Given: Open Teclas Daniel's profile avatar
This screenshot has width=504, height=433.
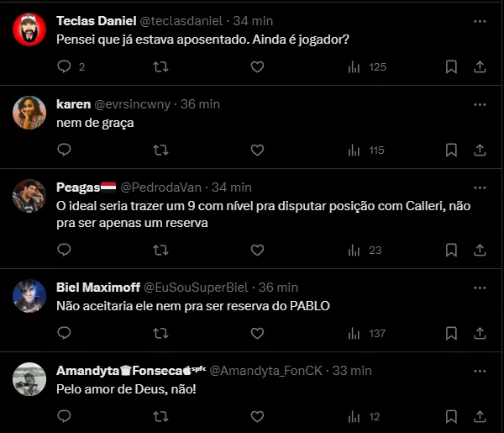Looking at the screenshot, I should pyautogui.click(x=29, y=30).
